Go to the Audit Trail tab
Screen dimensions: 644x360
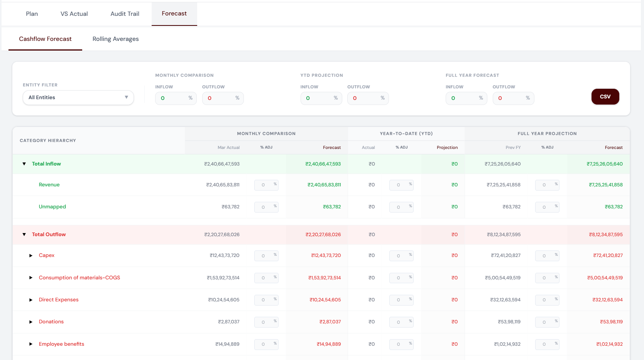pos(125,14)
